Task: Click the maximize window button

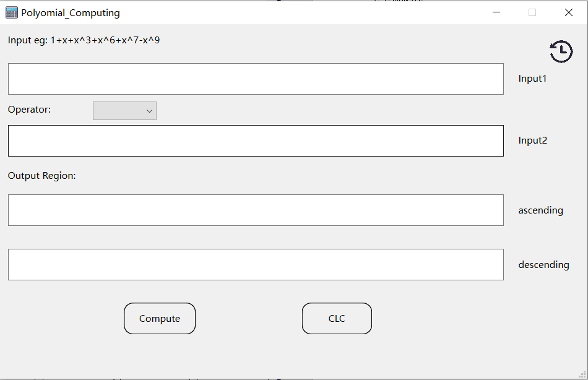Action: [532, 12]
